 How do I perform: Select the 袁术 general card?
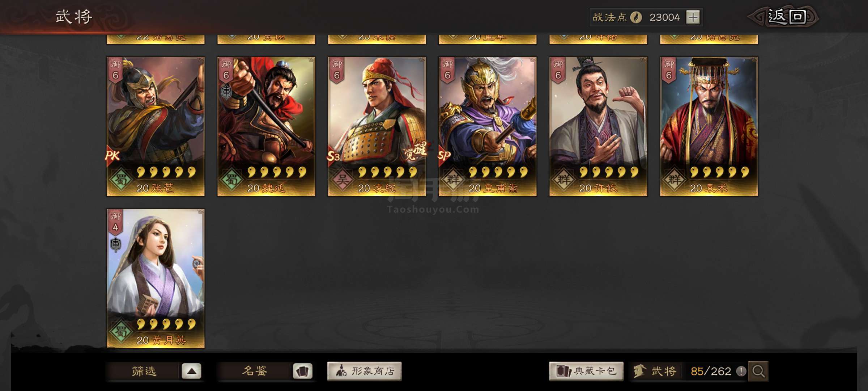click(x=709, y=126)
